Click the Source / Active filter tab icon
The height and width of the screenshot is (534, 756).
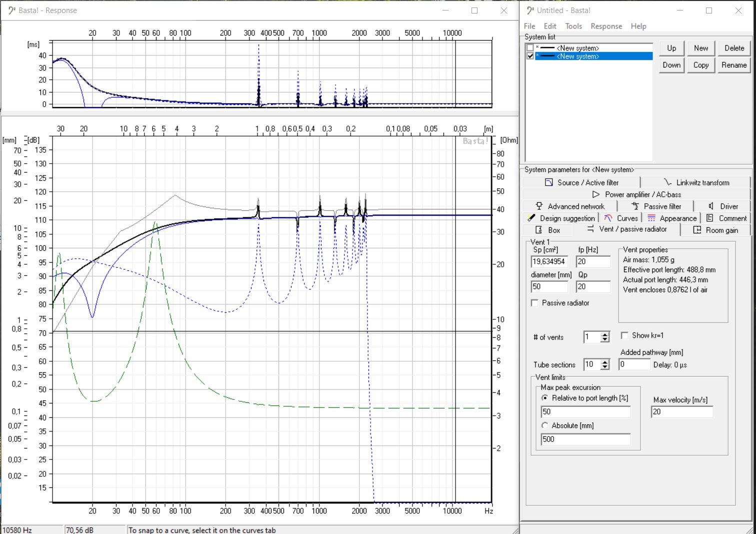549,183
